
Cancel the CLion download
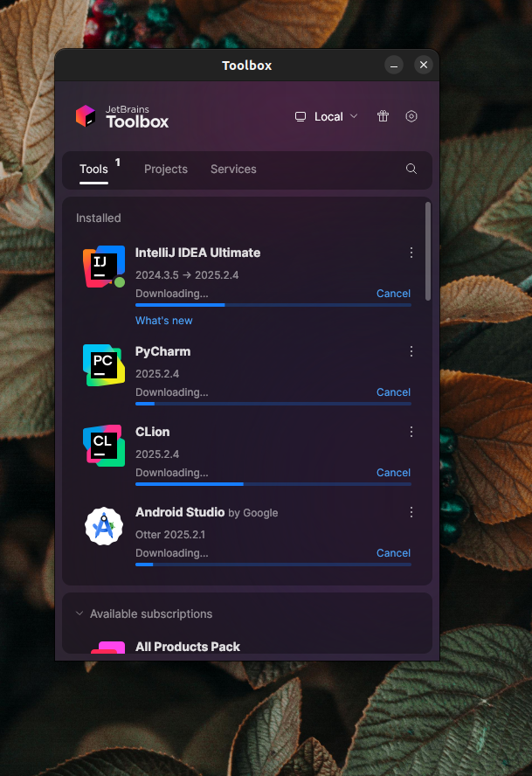pos(393,473)
